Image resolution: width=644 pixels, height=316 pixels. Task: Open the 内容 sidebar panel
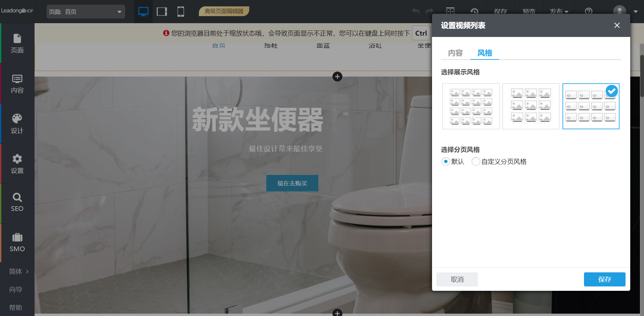pos(17,84)
